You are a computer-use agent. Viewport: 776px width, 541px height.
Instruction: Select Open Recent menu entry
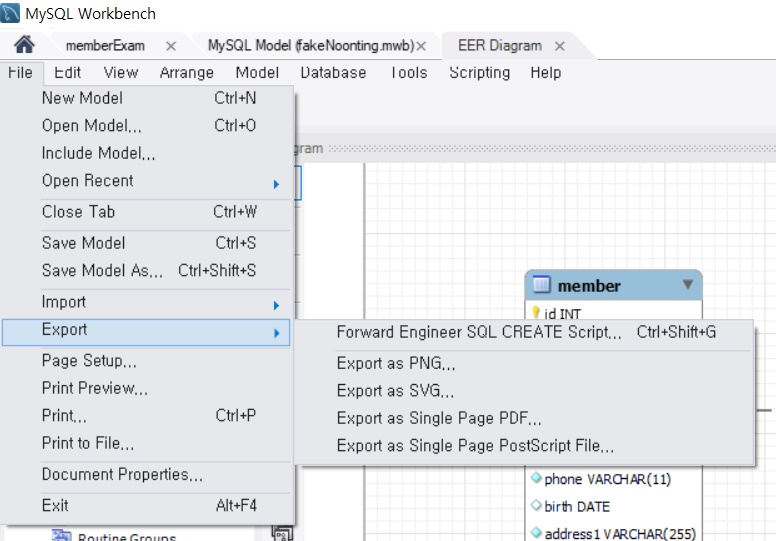point(146,181)
